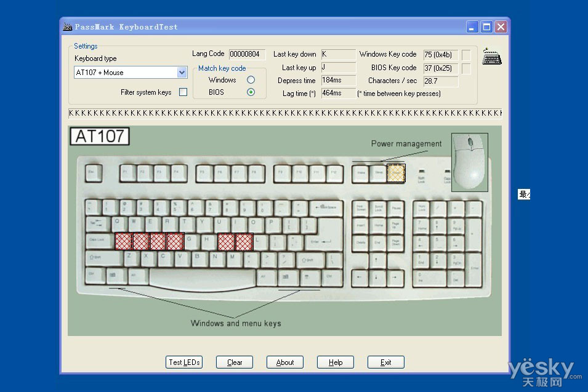Click the Windows and menu keys caption
This screenshot has height=392, width=588.
(236, 324)
